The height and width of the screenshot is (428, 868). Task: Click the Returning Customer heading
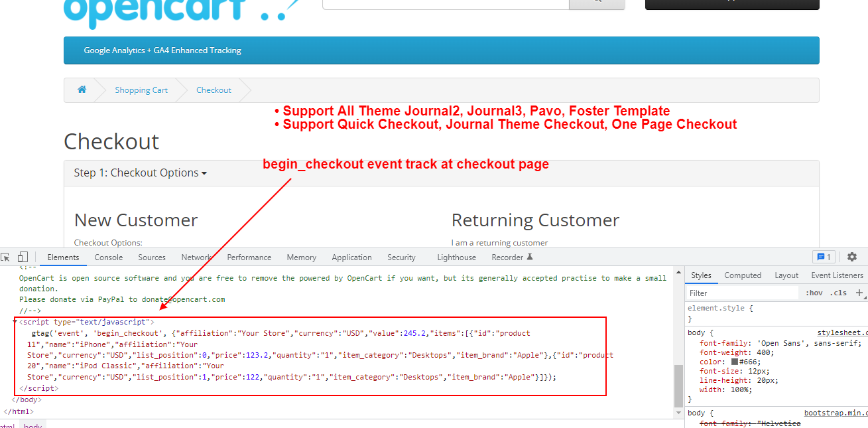click(x=536, y=220)
